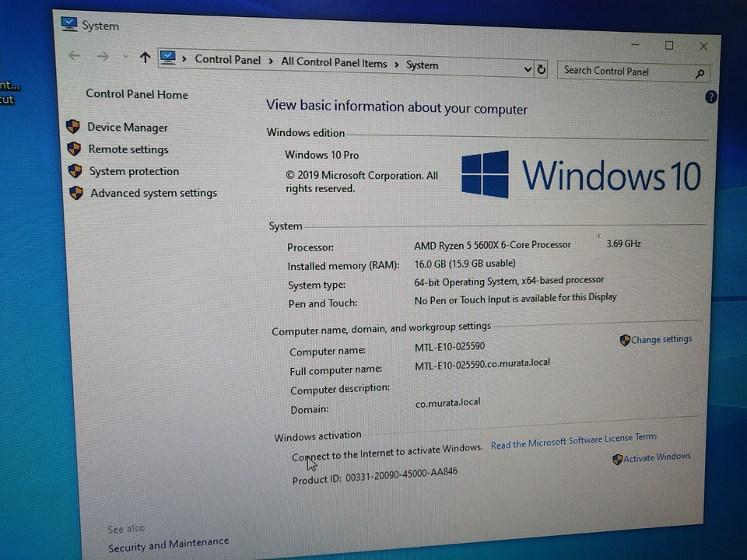Viewport: 747px width, 560px height.
Task: Click the search magnifier icon
Action: [700, 74]
